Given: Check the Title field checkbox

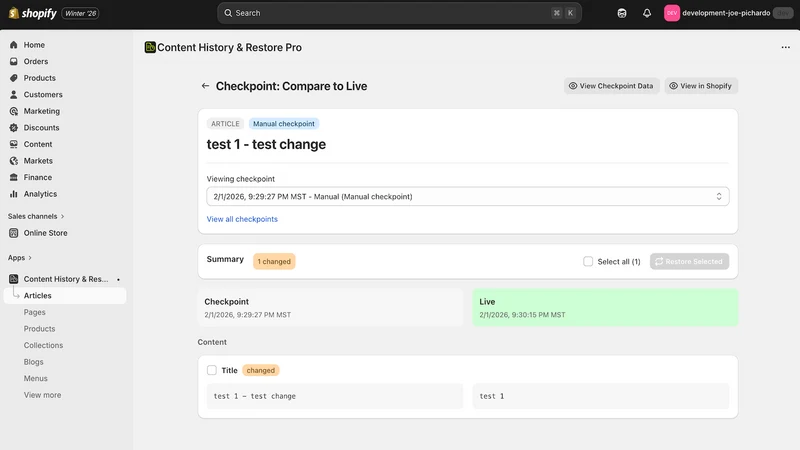Looking at the screenshot, I should 212,370.
